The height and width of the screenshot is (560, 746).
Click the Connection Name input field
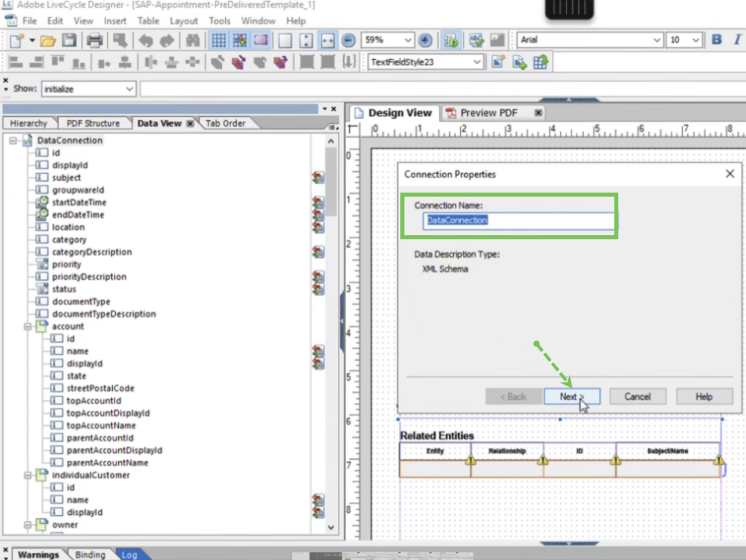point(519,220)
